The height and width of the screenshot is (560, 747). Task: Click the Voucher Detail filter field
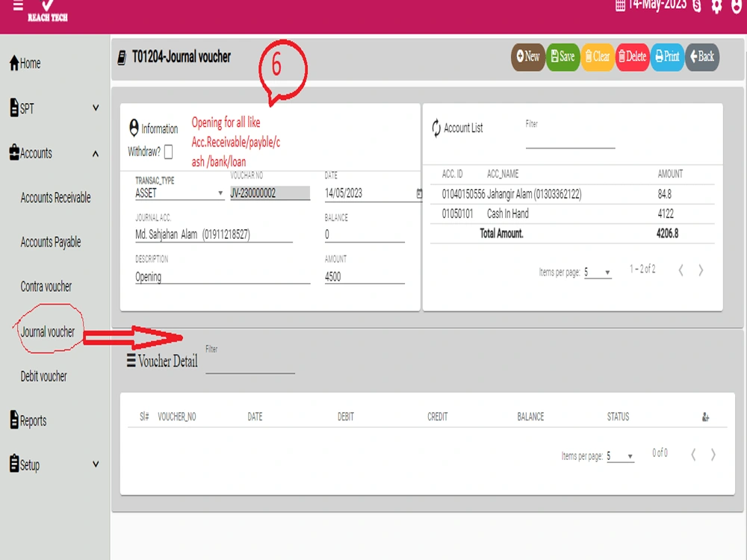point(250,364)
